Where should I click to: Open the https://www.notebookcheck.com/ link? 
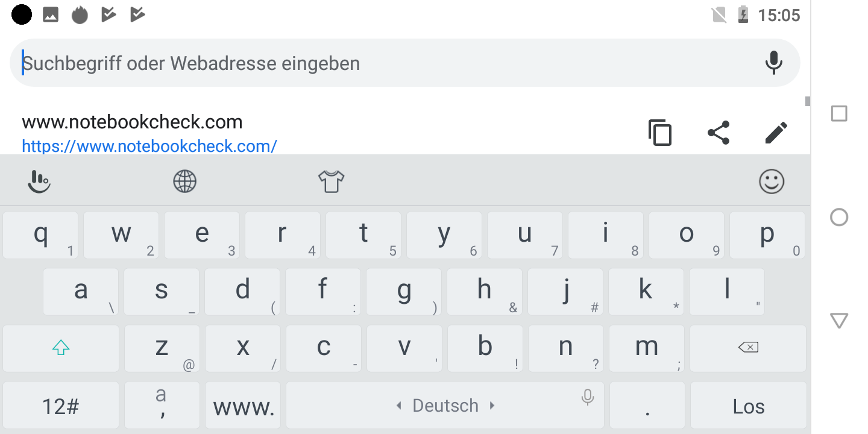tap(149, 146)
